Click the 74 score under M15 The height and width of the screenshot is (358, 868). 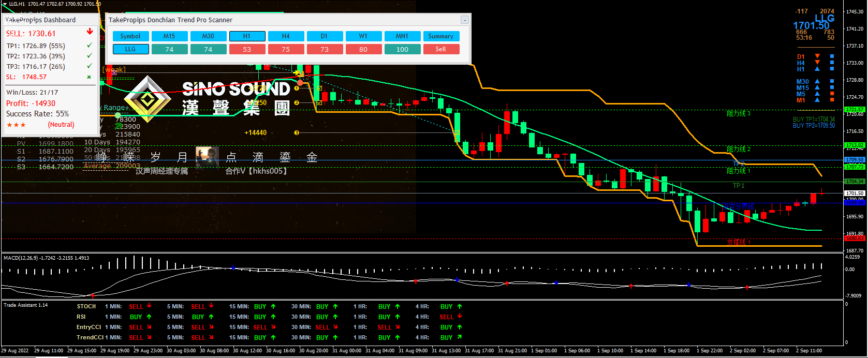point(169,49)
